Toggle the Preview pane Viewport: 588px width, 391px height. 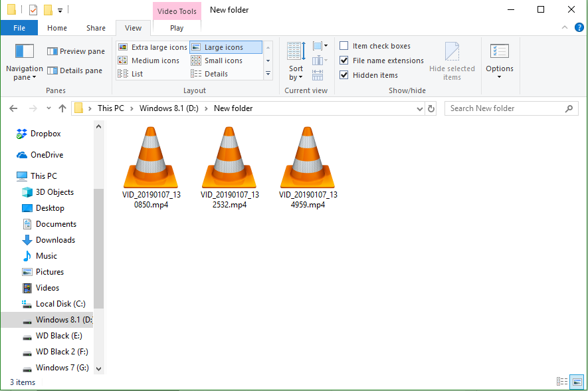click(75, 51)
